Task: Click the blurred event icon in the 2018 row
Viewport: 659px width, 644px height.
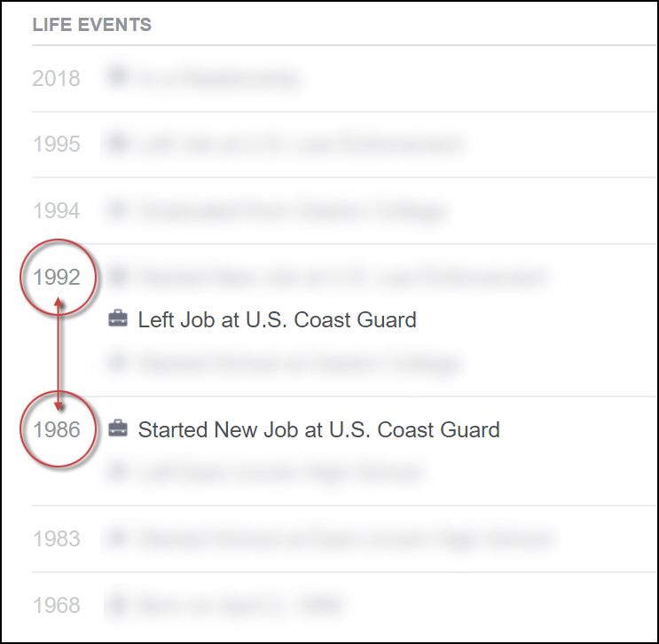Action: [x=116, y=78]
